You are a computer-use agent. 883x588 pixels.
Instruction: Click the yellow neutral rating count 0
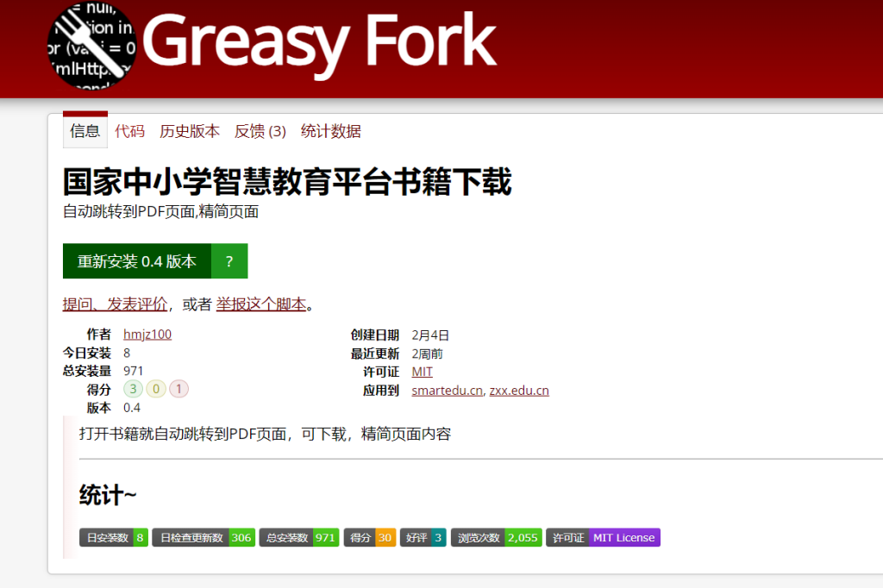pos(156,389)
